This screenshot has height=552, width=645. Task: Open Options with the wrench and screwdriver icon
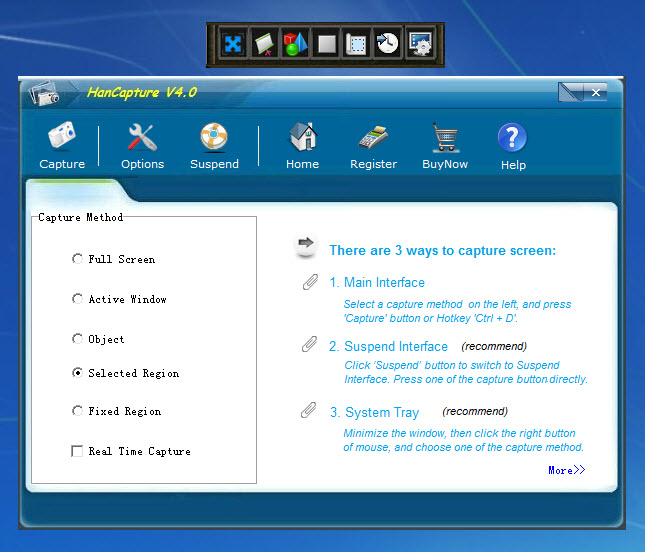coord(142,146)
